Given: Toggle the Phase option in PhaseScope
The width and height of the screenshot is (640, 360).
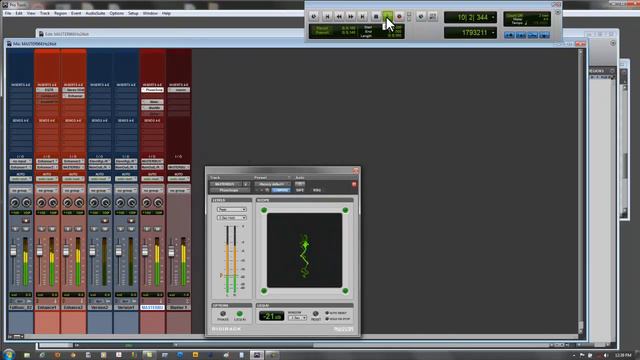Looking at the screenshot, I should [x=223, y=314].
